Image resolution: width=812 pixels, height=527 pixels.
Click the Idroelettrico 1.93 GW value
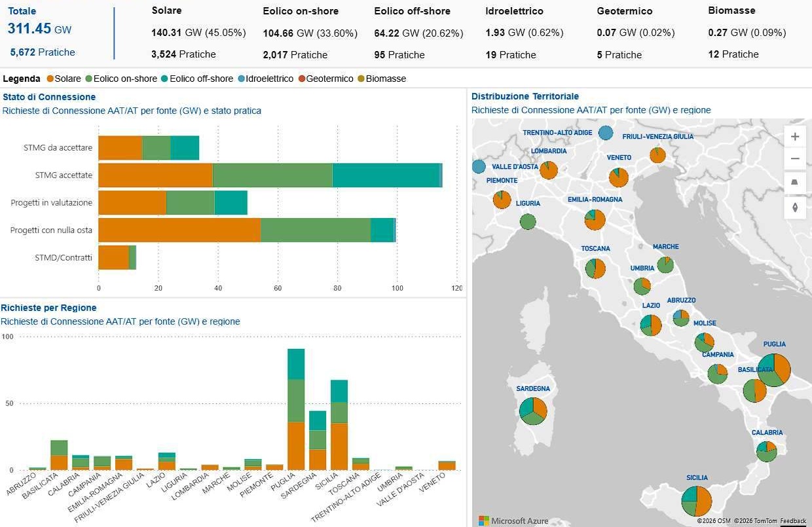click(x=525, y=33)
